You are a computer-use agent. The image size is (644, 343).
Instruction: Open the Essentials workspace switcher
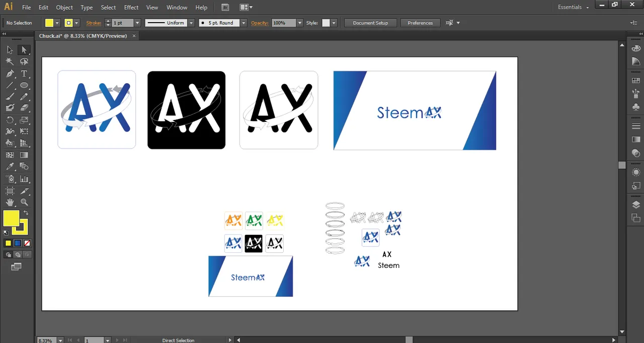573,7
